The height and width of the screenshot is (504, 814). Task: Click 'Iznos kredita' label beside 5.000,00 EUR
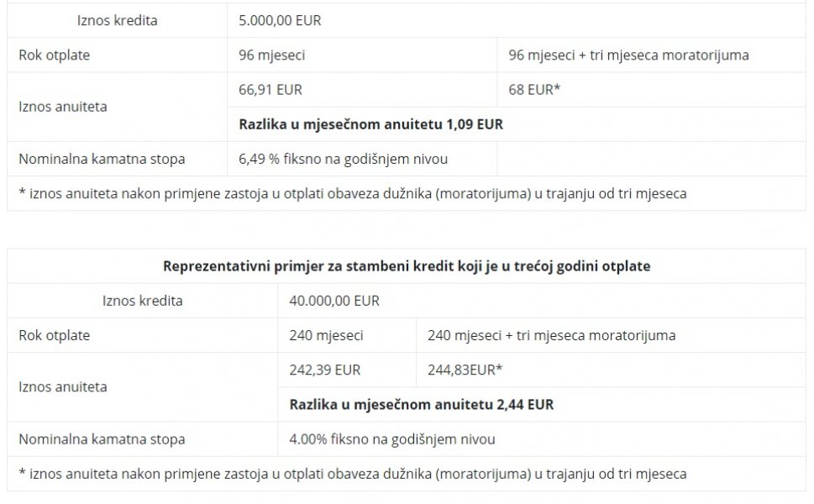point(117,20)
